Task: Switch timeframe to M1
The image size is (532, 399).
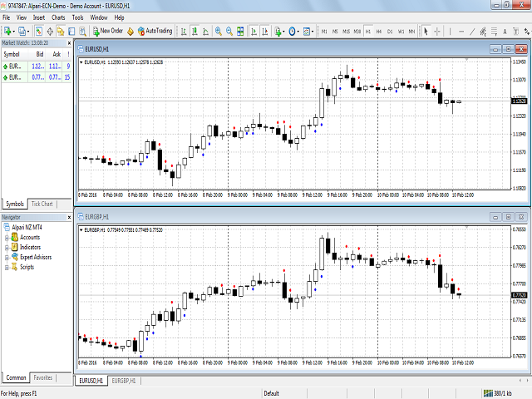Action: 324,32
